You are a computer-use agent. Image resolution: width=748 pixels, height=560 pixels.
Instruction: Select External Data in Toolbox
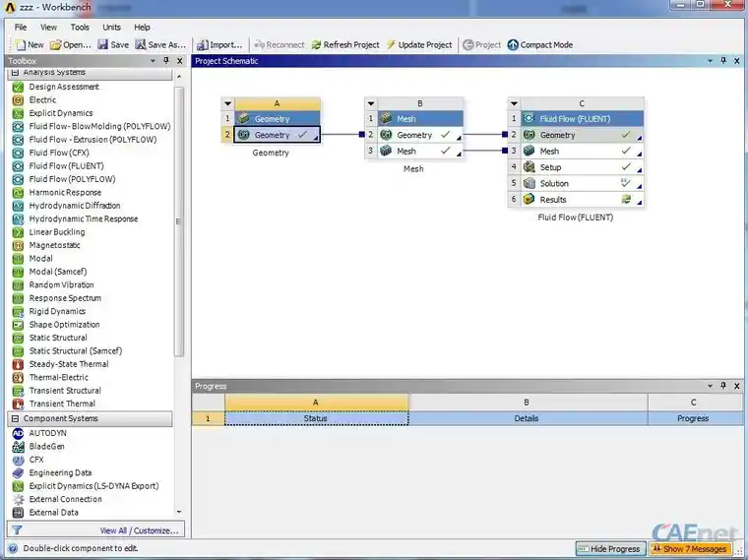click(x=53, y=513)
